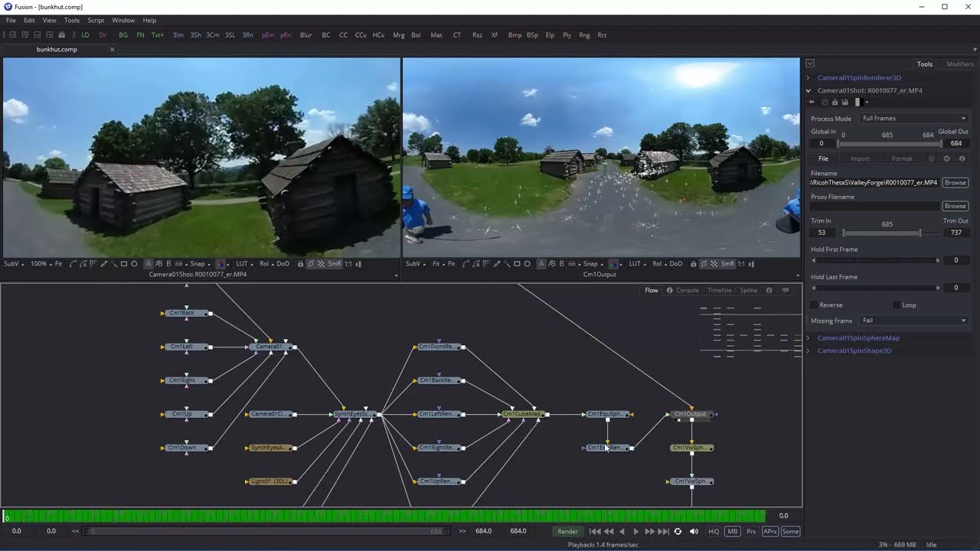This screenshot has height=551, width=980.
Task: Add a Mrg merge tool
Action: click(x=398, y=35)
